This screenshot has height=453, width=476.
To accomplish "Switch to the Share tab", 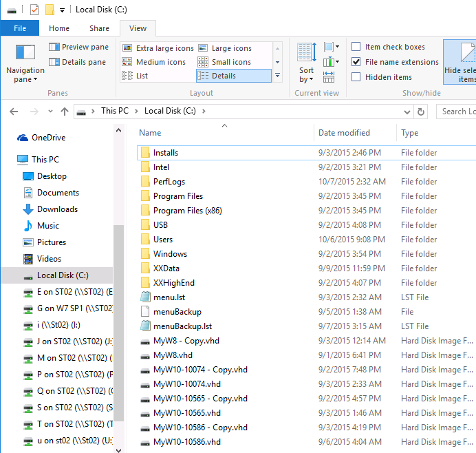I will pos(99,28).
